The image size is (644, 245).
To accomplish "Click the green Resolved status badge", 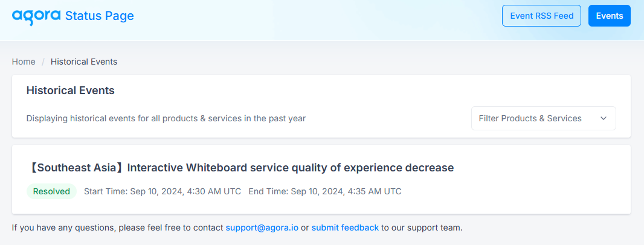I will point(52,191).
